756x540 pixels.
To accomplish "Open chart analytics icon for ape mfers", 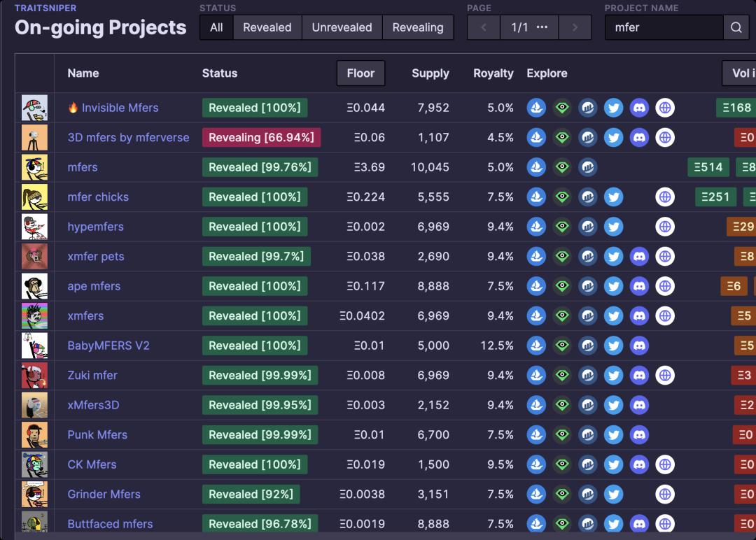I will (x=588, y=286).
